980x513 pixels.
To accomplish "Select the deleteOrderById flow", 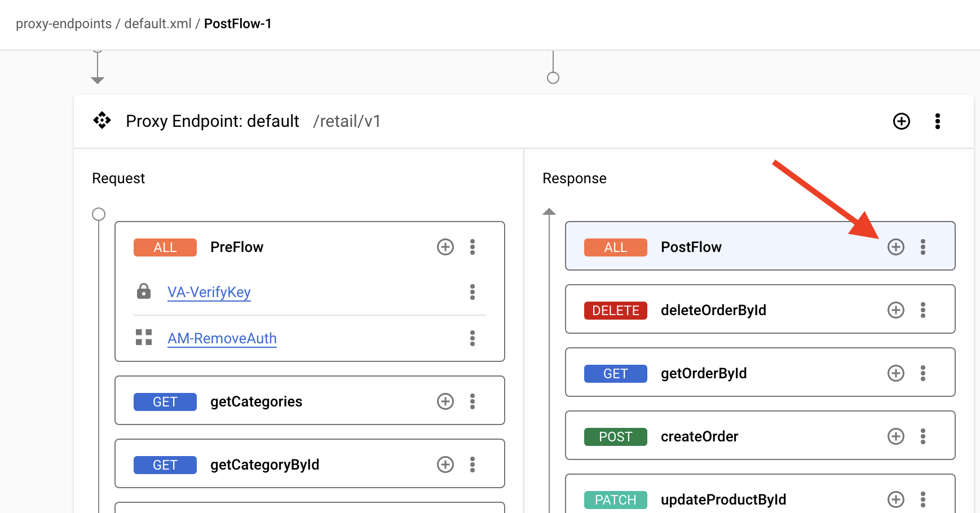I will [760, 309].
